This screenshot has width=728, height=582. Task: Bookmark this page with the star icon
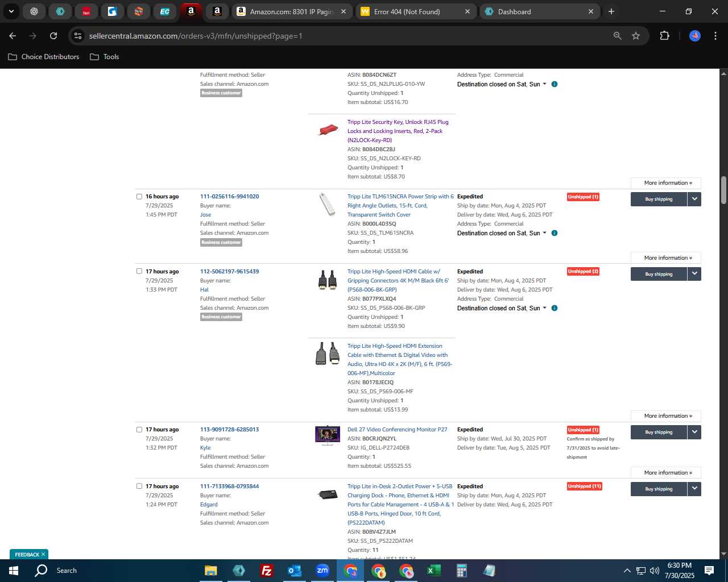(636, 36)
